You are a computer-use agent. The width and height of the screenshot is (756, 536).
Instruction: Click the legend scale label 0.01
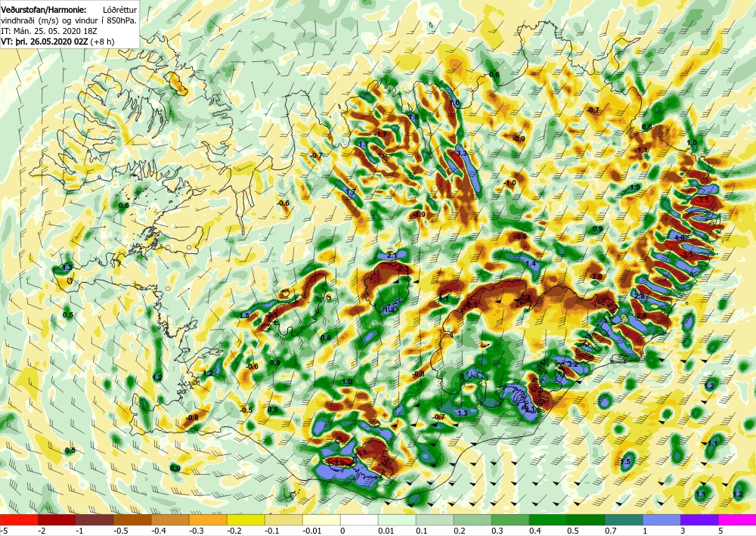[386, 531]
